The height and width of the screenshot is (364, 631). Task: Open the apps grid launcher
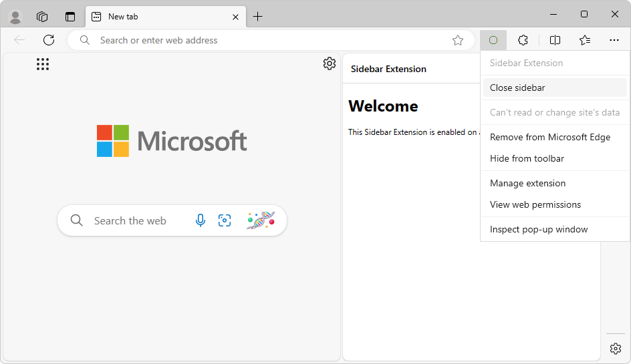pos(43,64)
